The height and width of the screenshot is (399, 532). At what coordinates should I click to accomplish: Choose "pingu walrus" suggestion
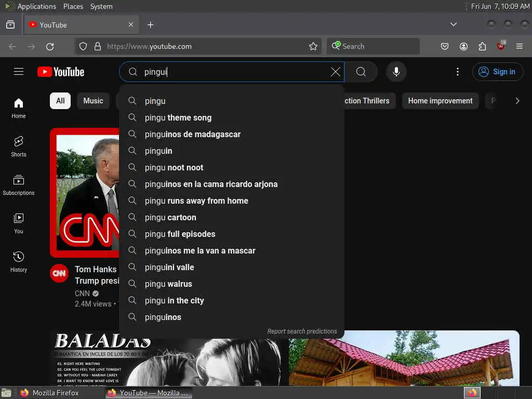tap(231, 284)
